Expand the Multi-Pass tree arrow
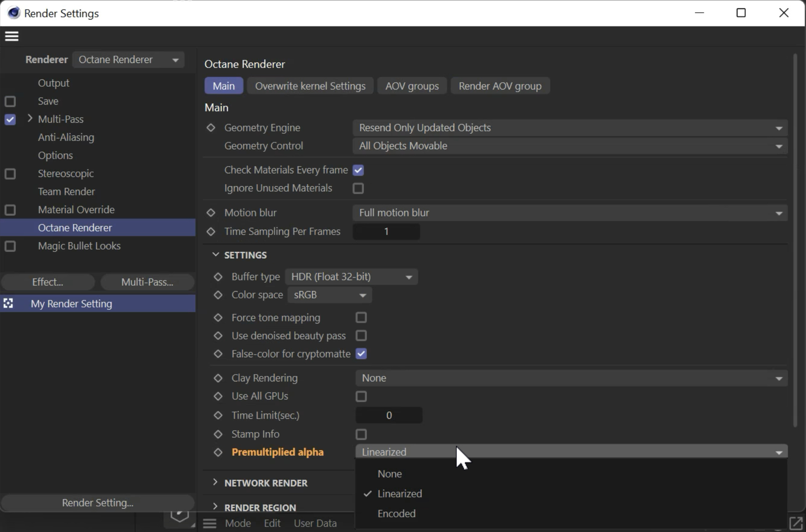The height and width of the screenshot is (532, 806). [30, 119]
